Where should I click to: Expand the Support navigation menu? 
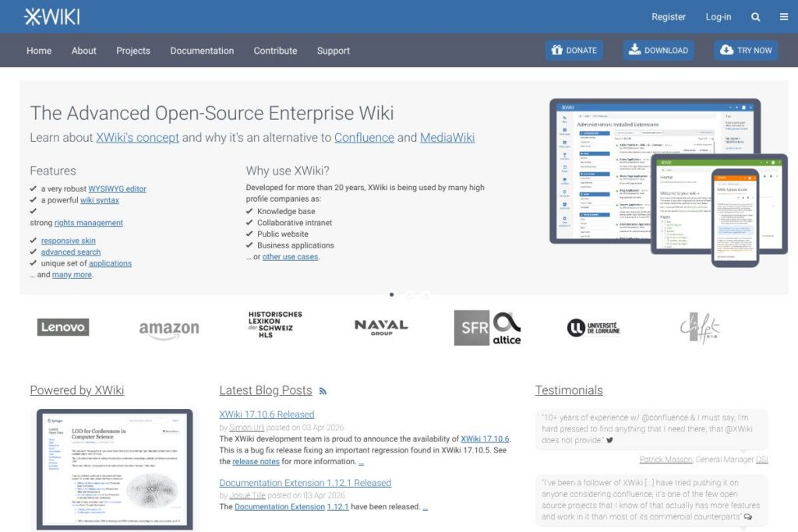[333, 51]
